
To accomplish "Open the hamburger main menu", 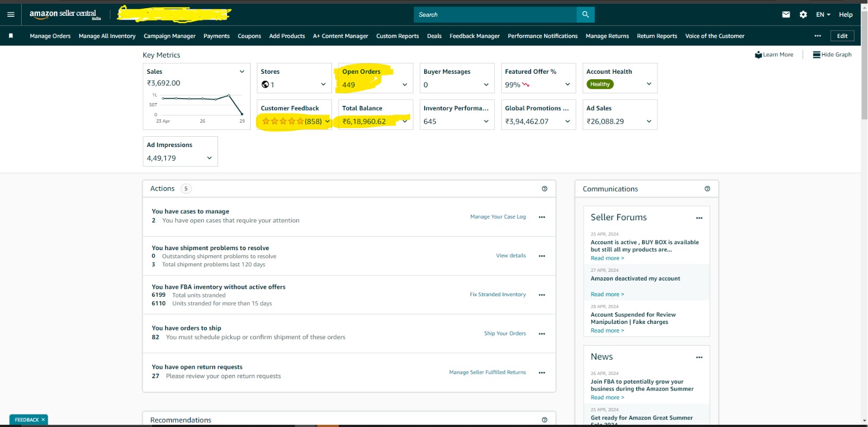I will (x=11, y=15).
